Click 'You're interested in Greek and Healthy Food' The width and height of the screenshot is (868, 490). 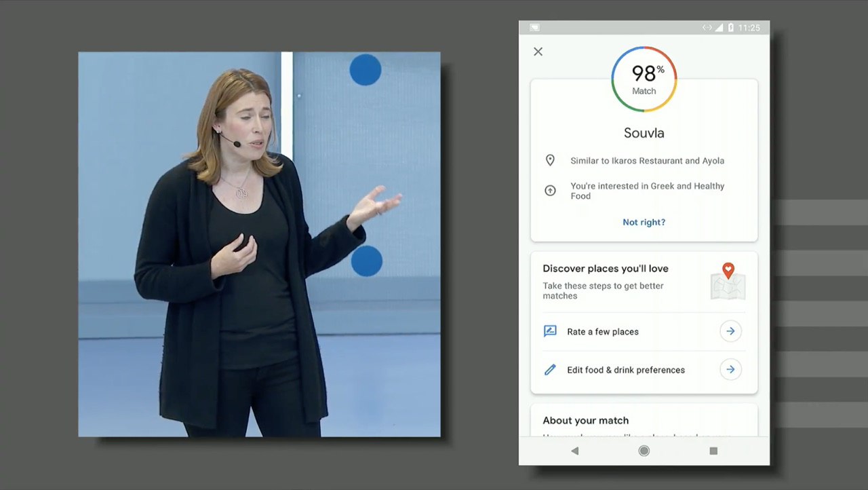[647, 191]
